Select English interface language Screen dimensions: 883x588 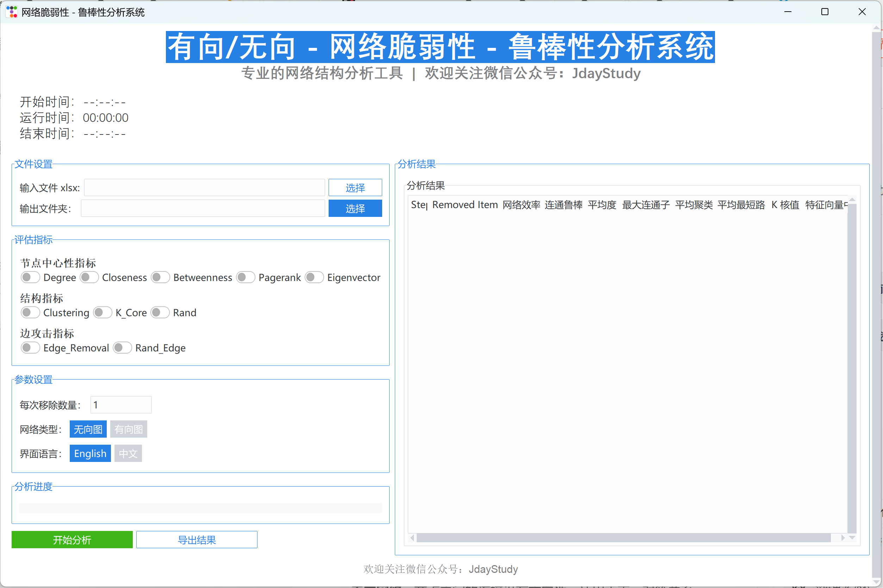90,454
